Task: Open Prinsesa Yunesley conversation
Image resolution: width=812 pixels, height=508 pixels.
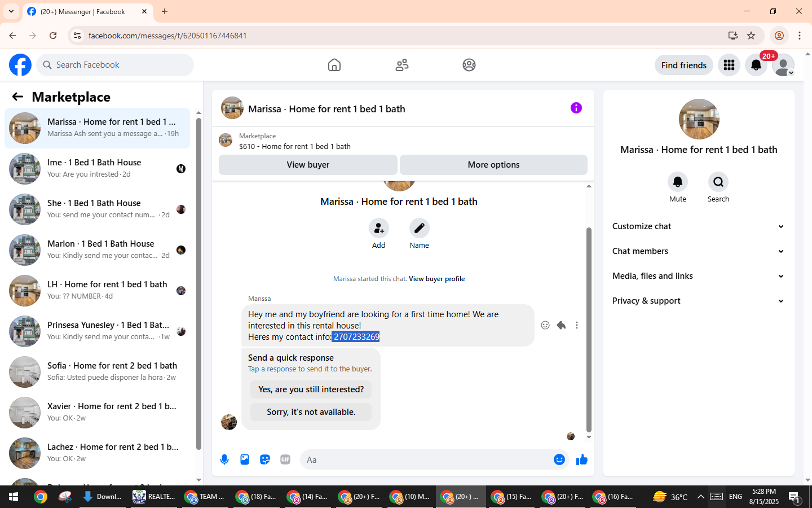Action: pyautogui.click(x=97, y=331)
